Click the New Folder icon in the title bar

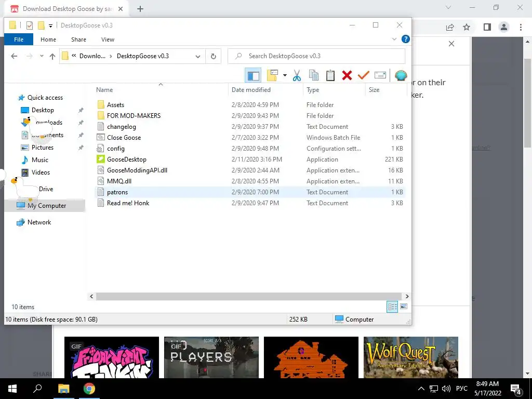[x=41, y=25]
